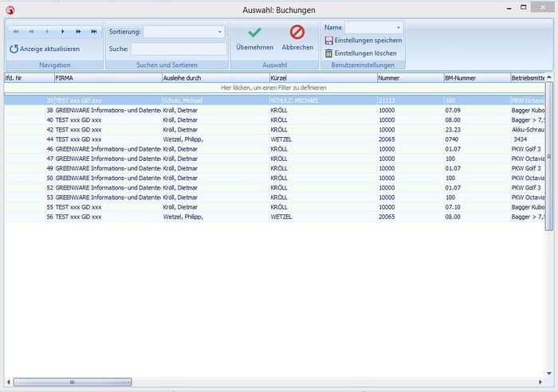
Task: Select row 42 with BM-Nummer 23.23
Action: coord(274,130)
